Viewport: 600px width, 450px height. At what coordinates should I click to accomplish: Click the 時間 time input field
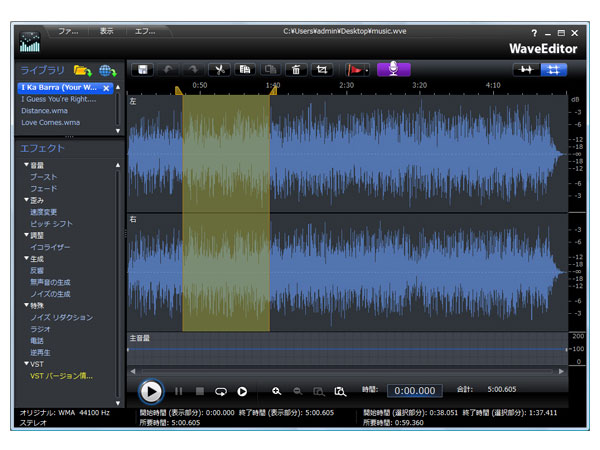414,391
